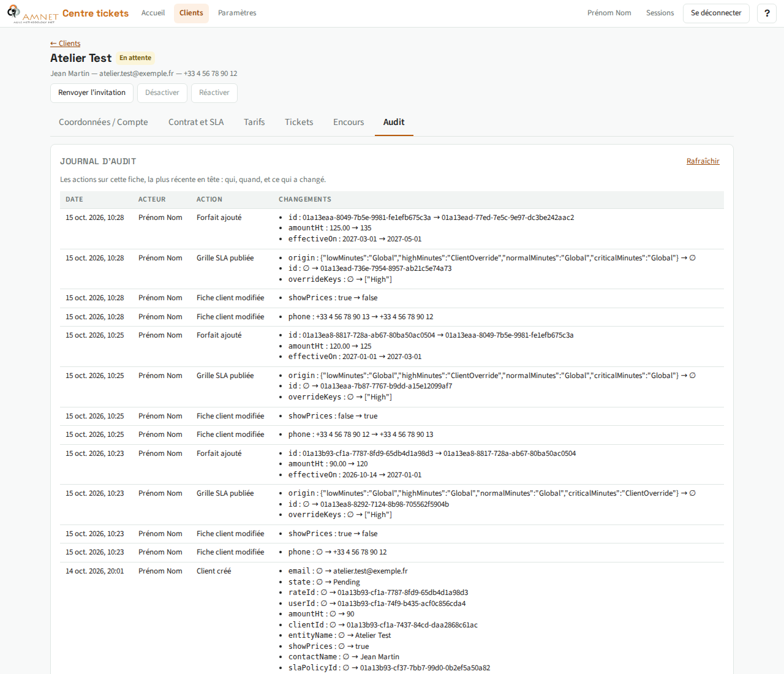
Task: Click the Prénom Nom profile link
Action: (x=609, y=13)
